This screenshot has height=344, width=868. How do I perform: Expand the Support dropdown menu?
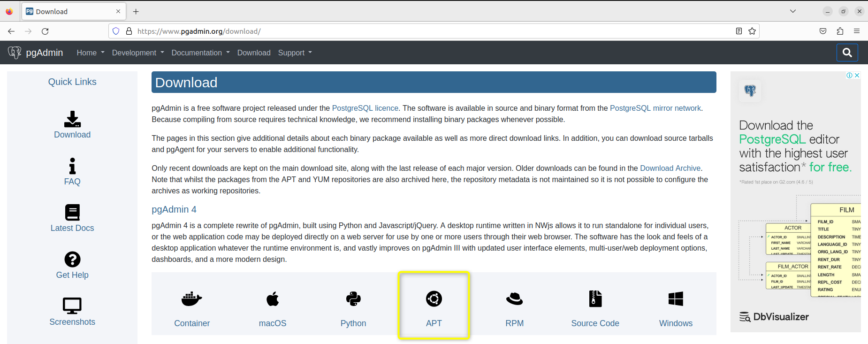click(x=295, y=53)
